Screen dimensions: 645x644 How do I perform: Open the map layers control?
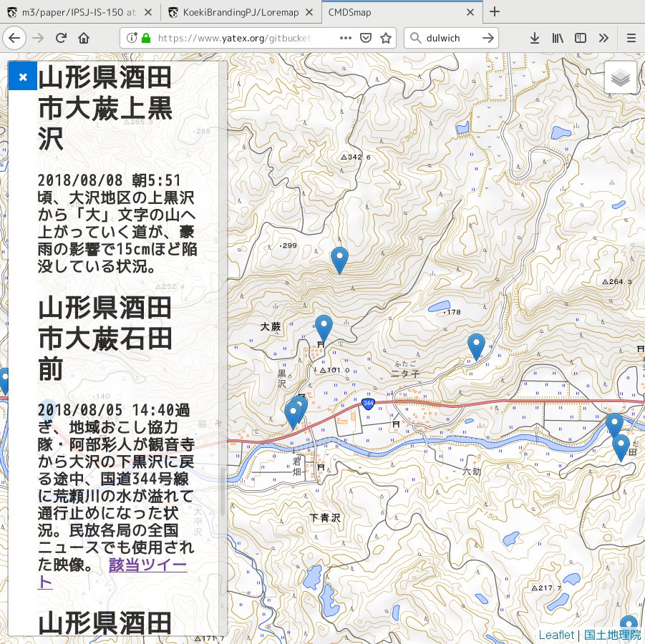pyautogui.click(x=620, y=78)
